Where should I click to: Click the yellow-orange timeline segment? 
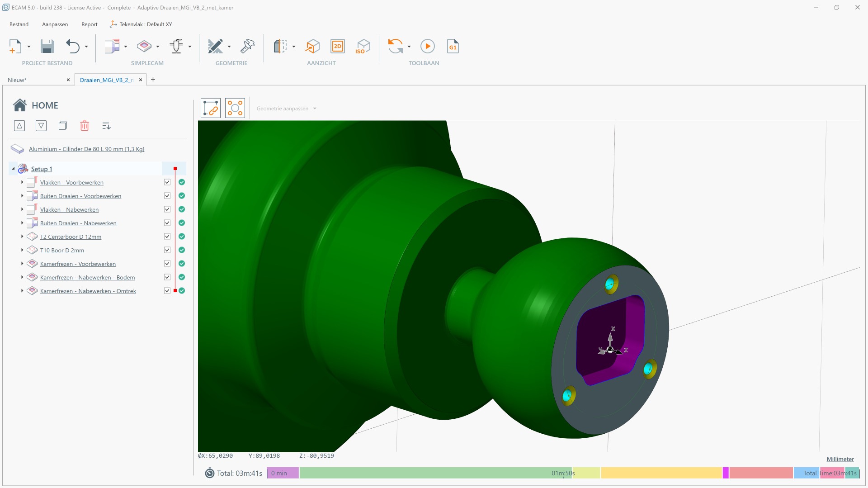(x=661, y=473)
